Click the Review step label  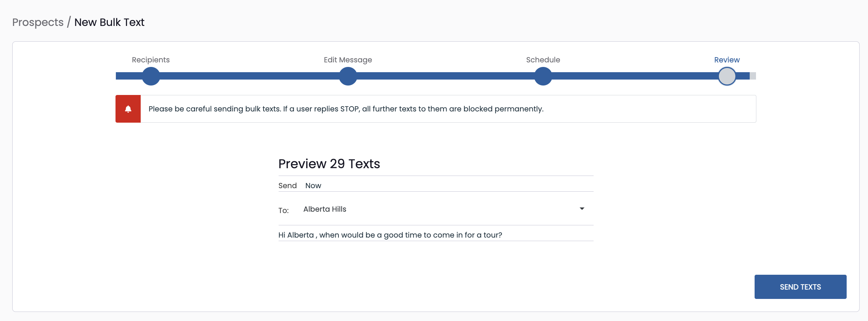[727, 60]
